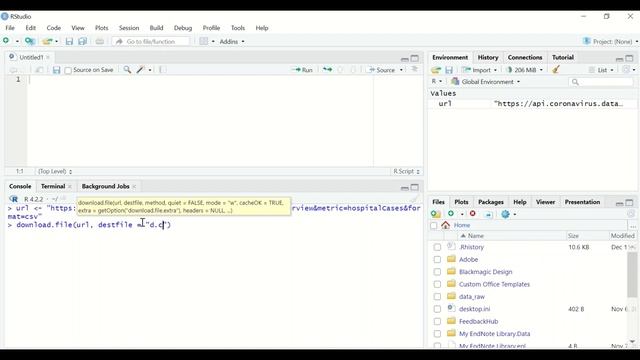The height and width of the screenshot is (360, 640).
Task: Click the Source button in the editor
Action: 382,70
